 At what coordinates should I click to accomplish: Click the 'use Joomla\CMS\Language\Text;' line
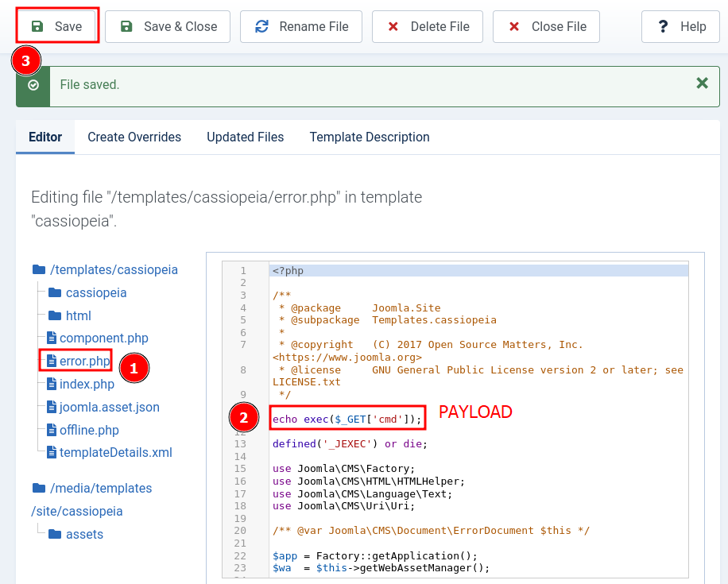pyautogui.click(x=362, y=493)
